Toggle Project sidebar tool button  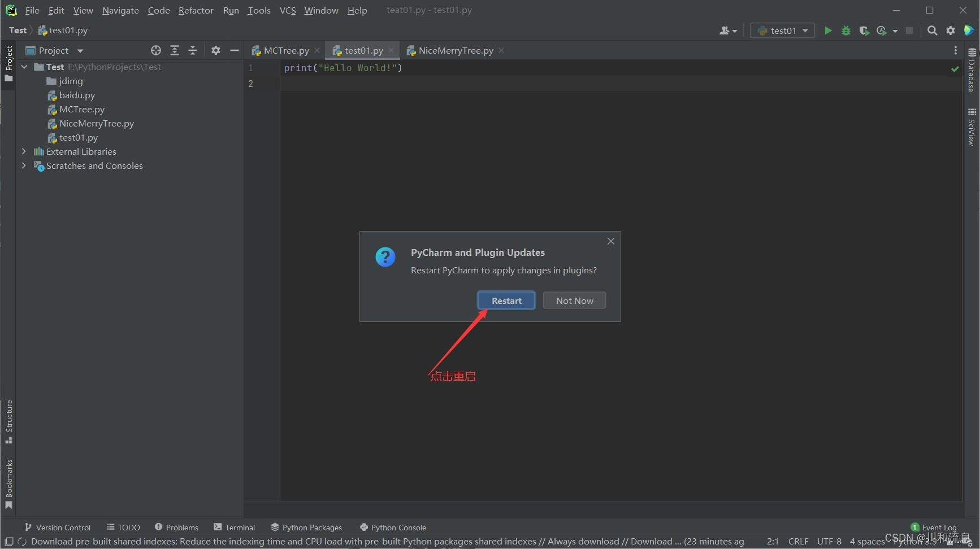pos(8,63)
